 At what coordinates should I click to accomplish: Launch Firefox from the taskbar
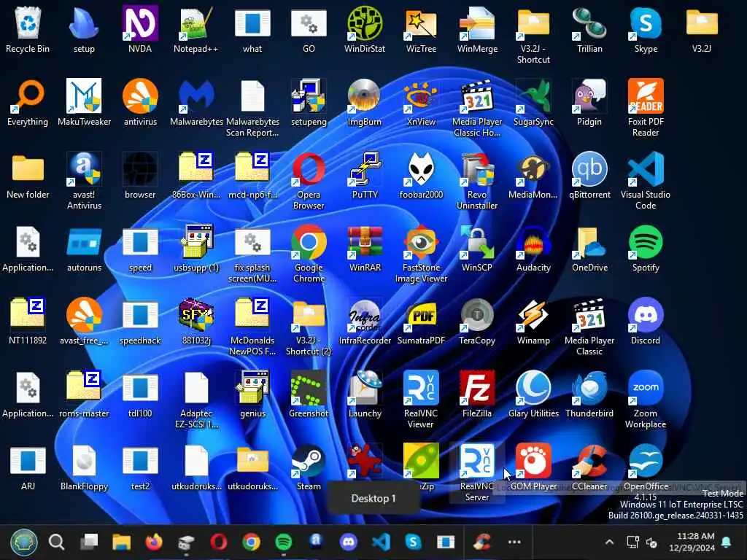coord(153,542)
